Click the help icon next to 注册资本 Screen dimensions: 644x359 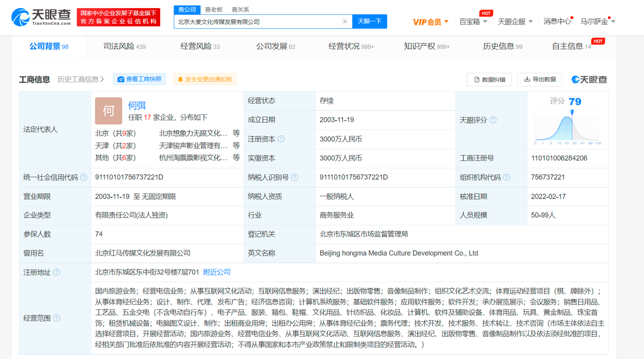(x=282, y=139)
